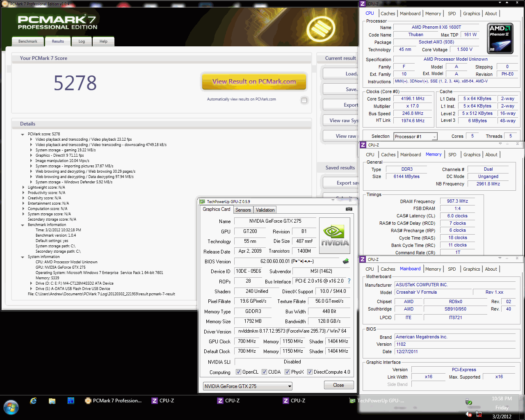
Task: Click the score value 5278
Action: pos(75,83)
